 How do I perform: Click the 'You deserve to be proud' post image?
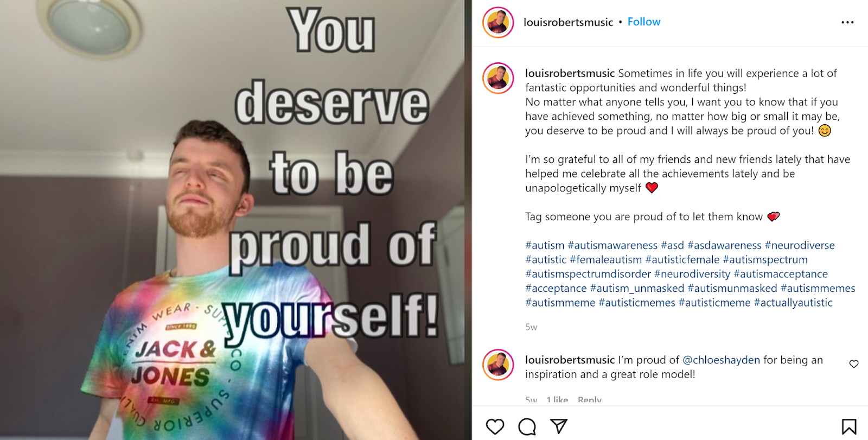[x=232, y=220]
